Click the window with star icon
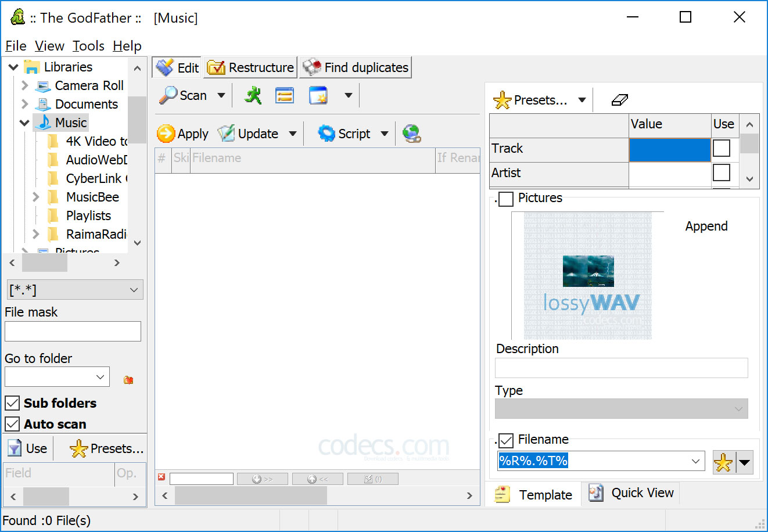Screen dimensions: 768x532 point(318,95)
